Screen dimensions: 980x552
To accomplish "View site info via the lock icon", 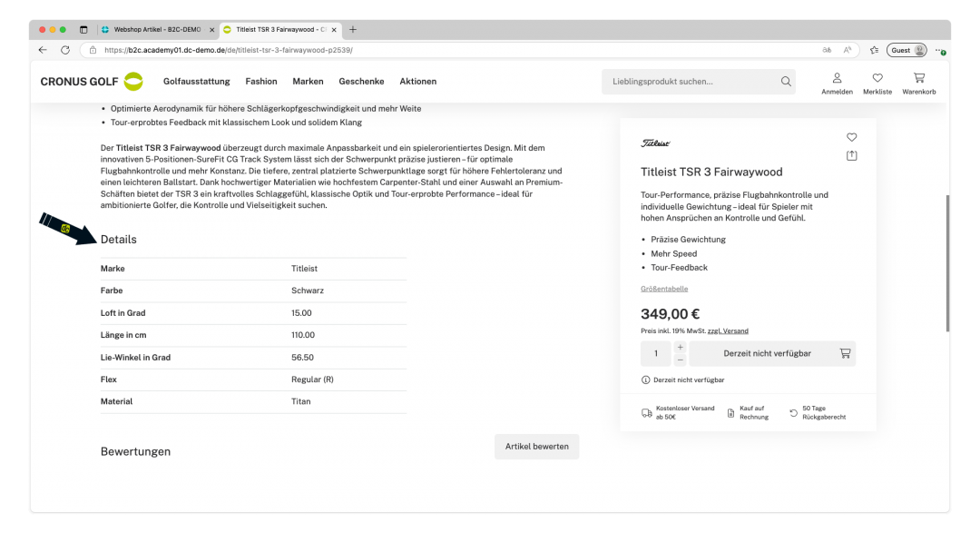I will click(93, 50).
